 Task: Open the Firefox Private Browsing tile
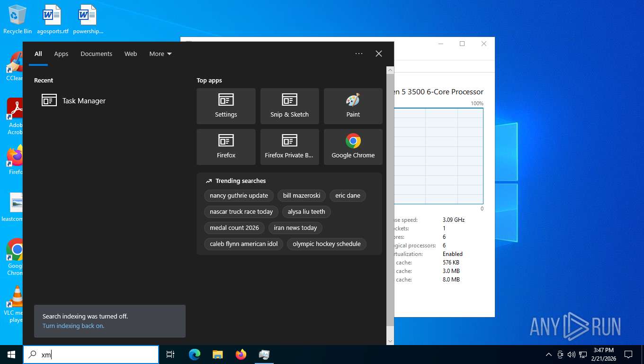coord(289,147)
